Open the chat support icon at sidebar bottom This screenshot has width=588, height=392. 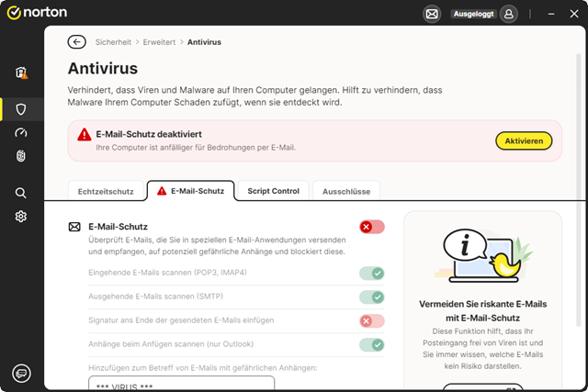(21, 374)
